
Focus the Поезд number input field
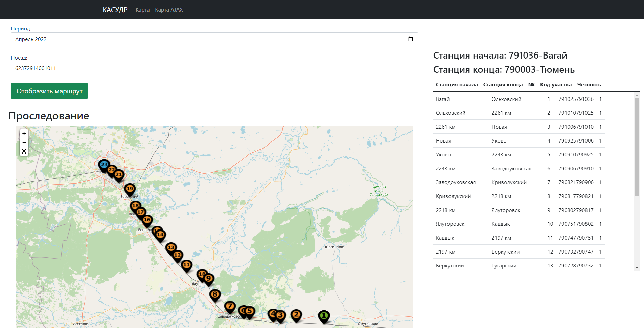[214, 68]
